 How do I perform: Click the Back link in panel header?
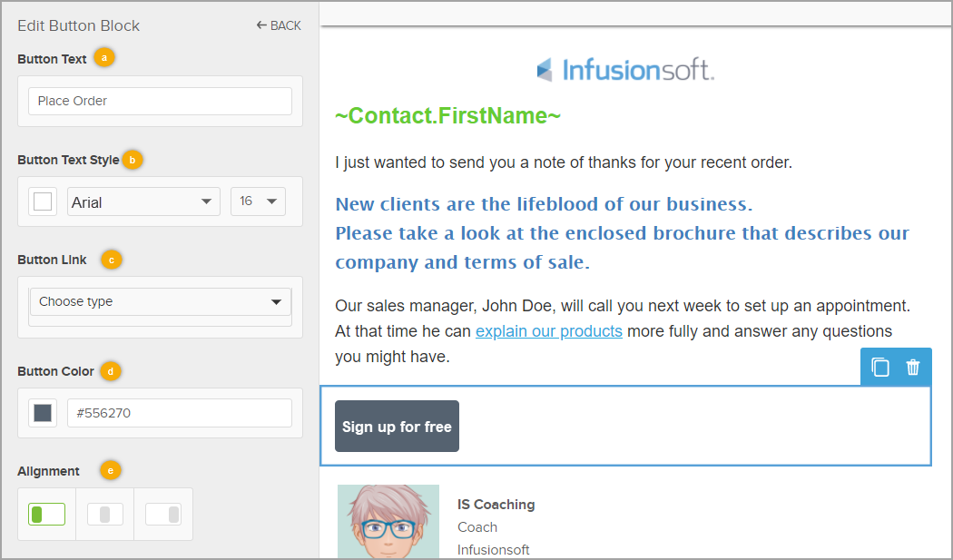pyautogui.click(x=279, y=25)
